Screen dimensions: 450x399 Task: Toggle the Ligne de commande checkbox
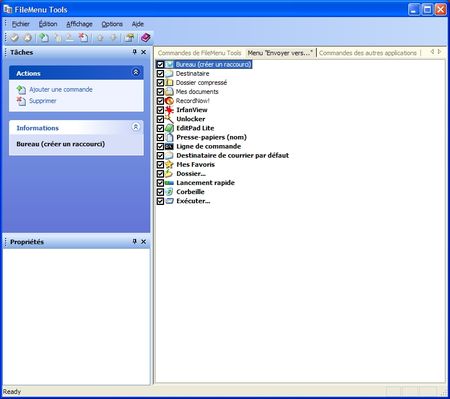[160, 146]
